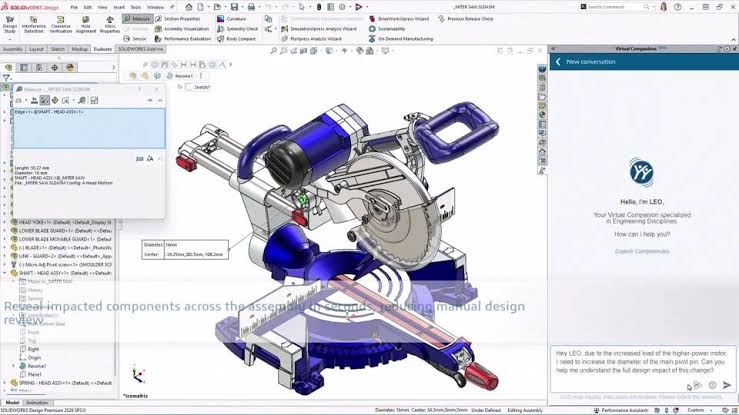
Task: Select the LINK - GUARD<2> component
Action: point(61,256)
